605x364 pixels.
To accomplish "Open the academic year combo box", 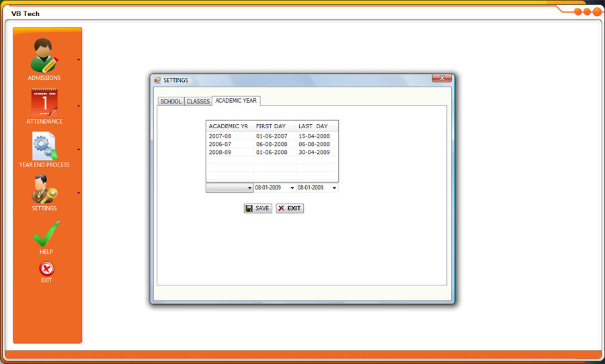I will (x=230, y=188).
